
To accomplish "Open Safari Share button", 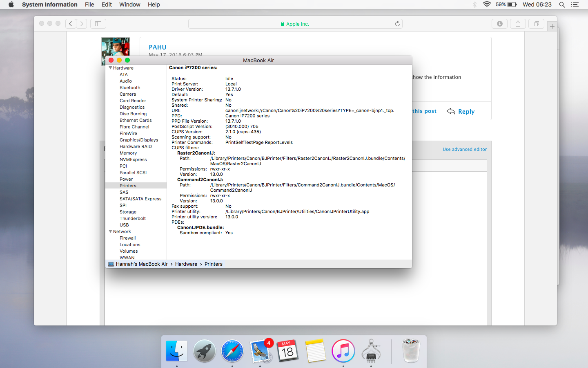I will 518,24.
